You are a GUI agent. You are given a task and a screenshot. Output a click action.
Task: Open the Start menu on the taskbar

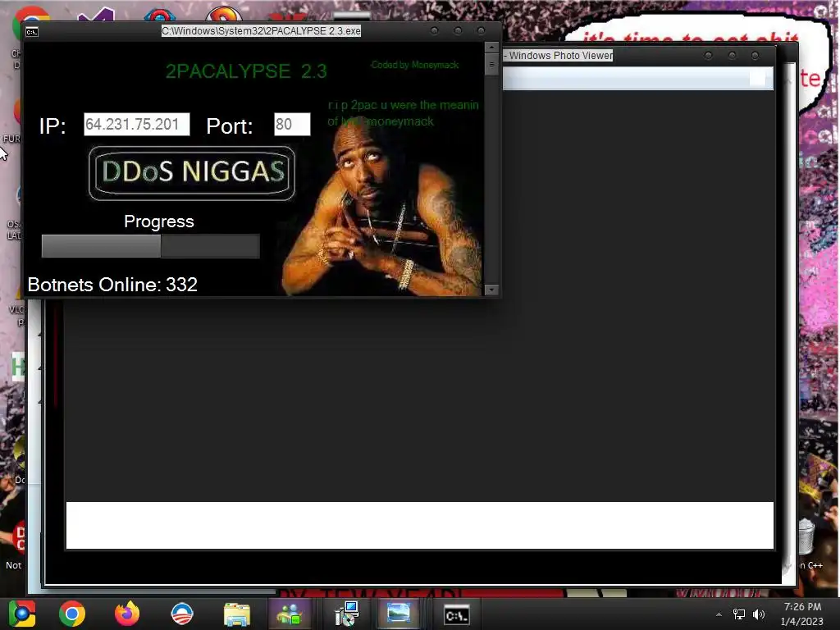(22, 614)
